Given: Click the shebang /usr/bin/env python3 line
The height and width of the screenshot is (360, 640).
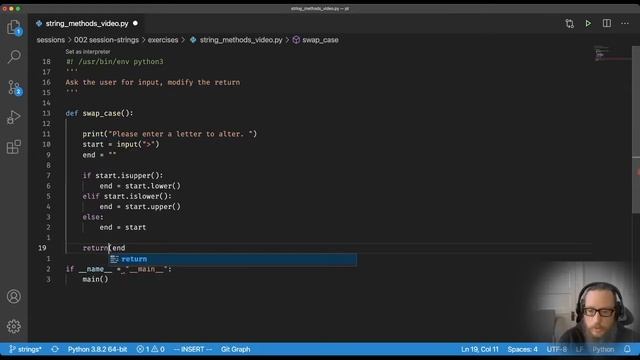Looking at the screenshot, I should point(115,62).
